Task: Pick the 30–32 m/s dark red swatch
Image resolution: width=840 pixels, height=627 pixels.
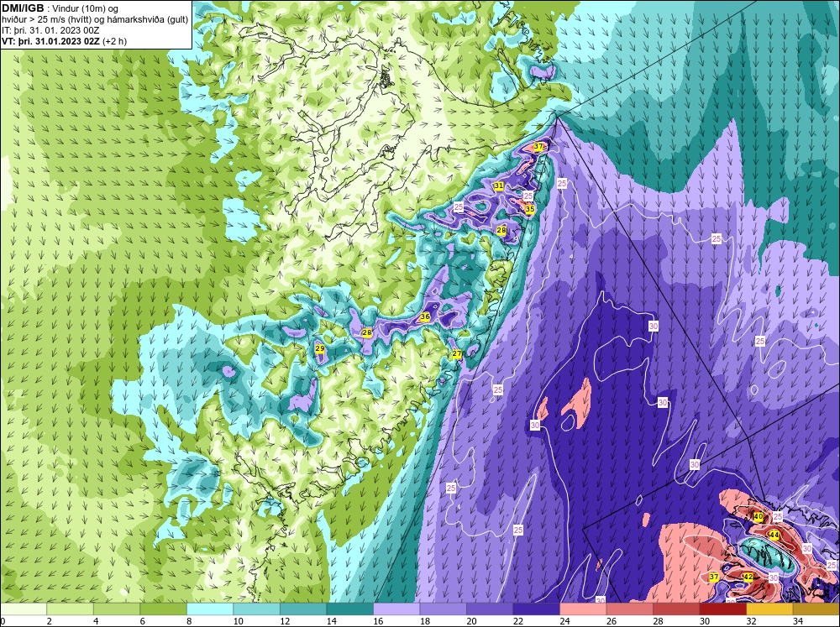Action: [x=722, y=609]
